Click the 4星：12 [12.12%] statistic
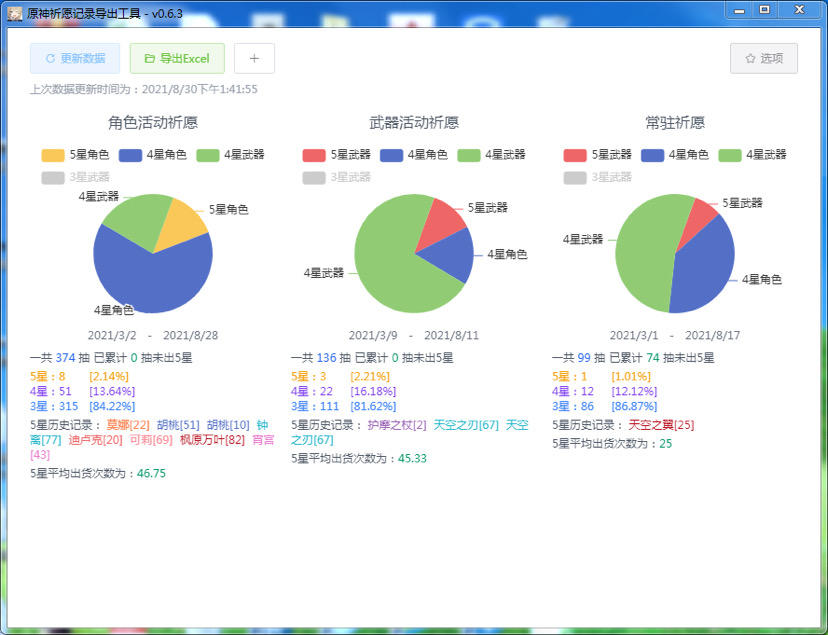Viewport: 828px width, 635px height. pyautogui.click(x=605, y=391)
